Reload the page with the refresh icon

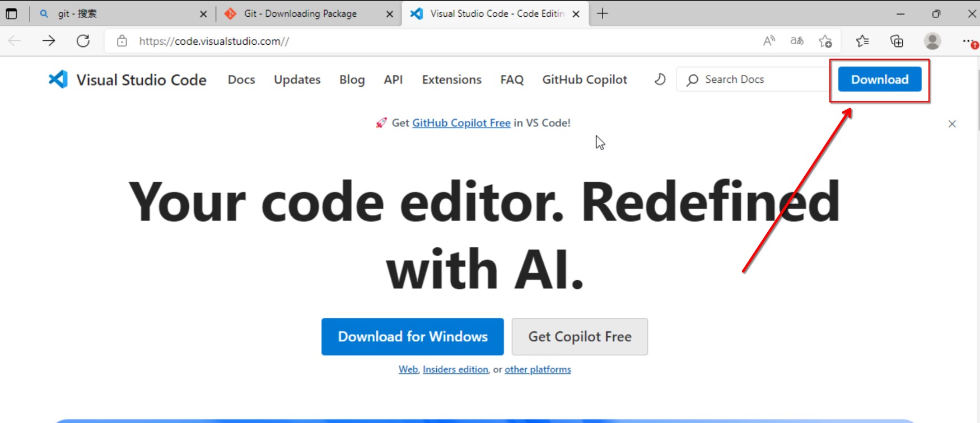click(83, 41)
